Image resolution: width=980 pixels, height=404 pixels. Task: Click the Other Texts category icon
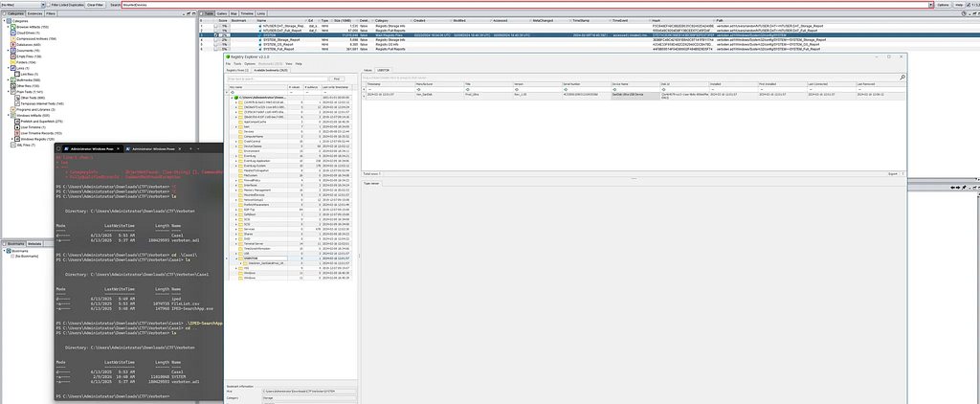pos(17,98)
